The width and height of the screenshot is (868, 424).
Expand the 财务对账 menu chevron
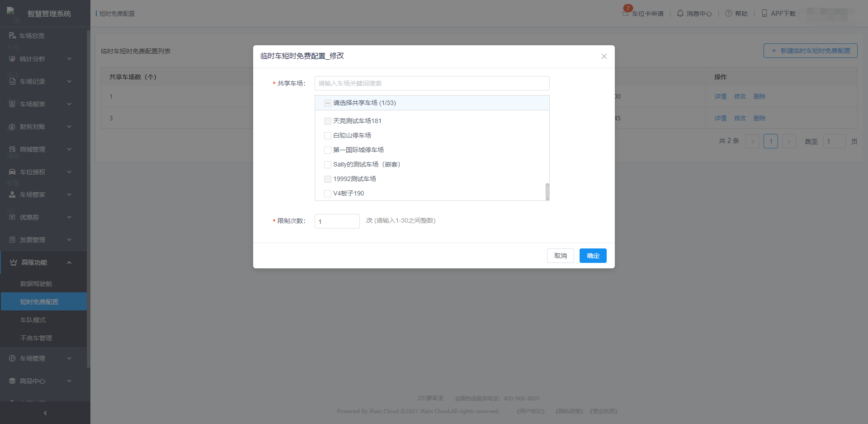pyautogui.click(x=69, y=127)
